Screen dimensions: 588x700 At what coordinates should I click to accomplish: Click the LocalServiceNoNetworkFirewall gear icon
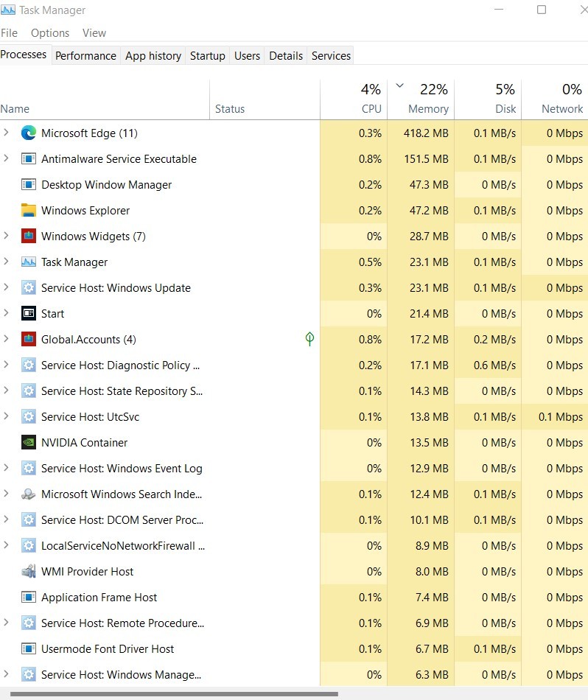tap(29, 545)
